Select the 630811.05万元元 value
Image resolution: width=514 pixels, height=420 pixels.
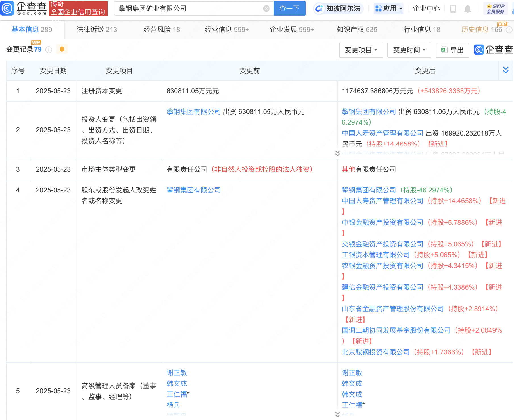pyautogui.click(x=193, y=91)
